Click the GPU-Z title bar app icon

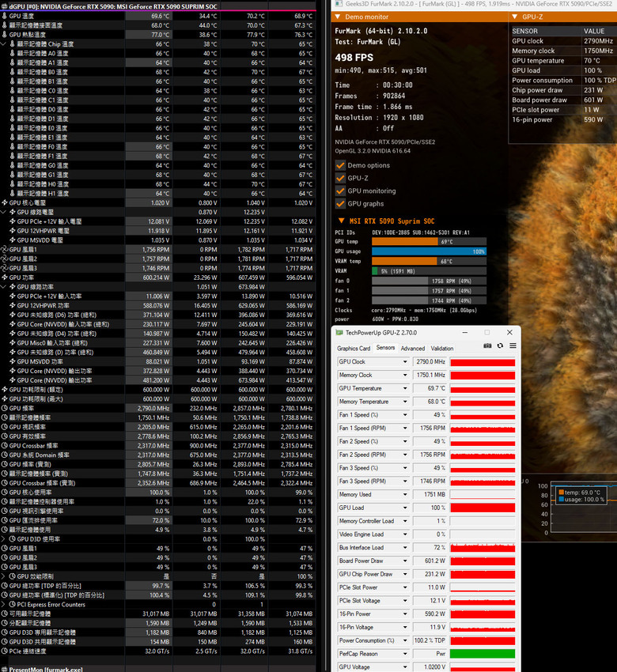click(x=339, y=333)
